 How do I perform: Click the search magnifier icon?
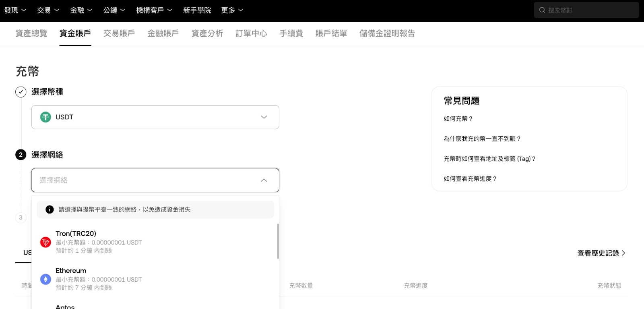542,10
